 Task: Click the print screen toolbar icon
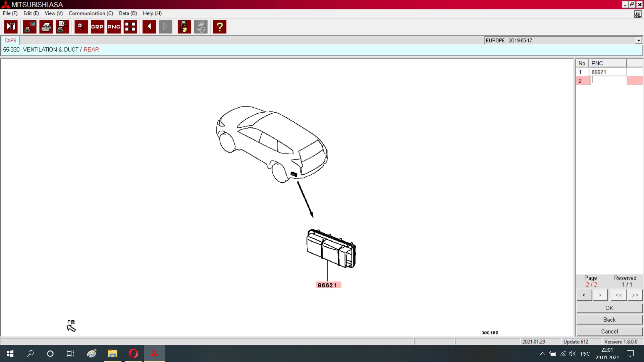[30, 27]
